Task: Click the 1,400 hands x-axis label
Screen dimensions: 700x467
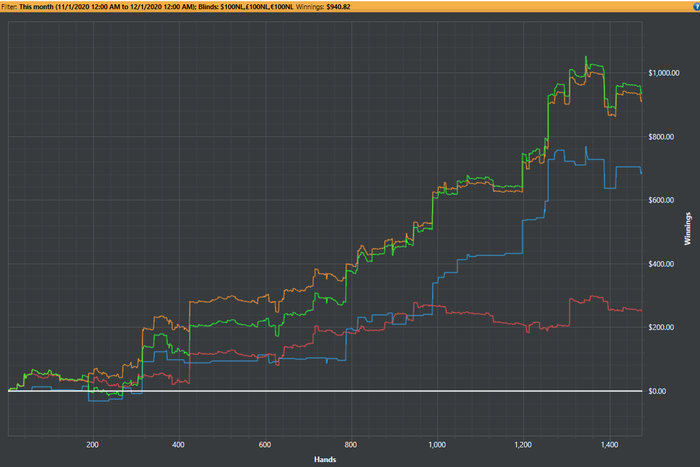Action: coord(609,445)
